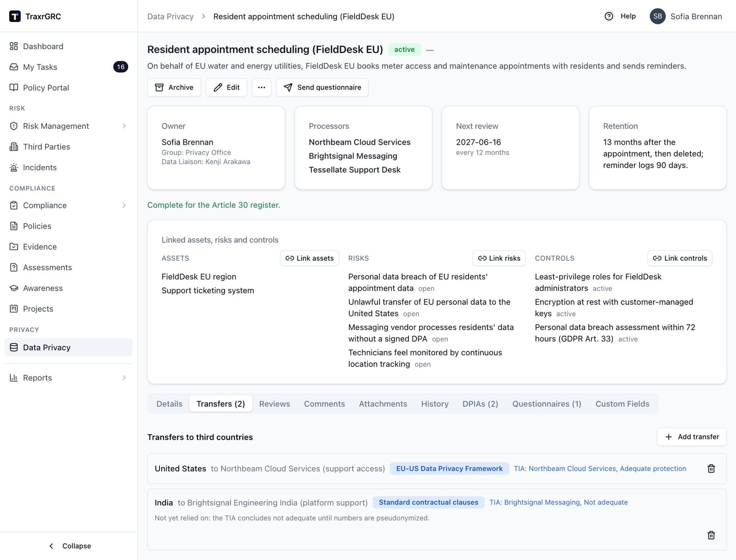This screenshot has height=560, width=736.
Task: Click the EU-US Data Privacy Framework badge
Action: (449, 469)
